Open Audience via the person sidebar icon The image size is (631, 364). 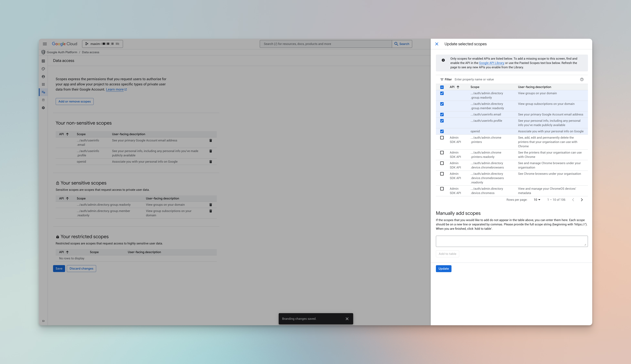click(43, 77)
